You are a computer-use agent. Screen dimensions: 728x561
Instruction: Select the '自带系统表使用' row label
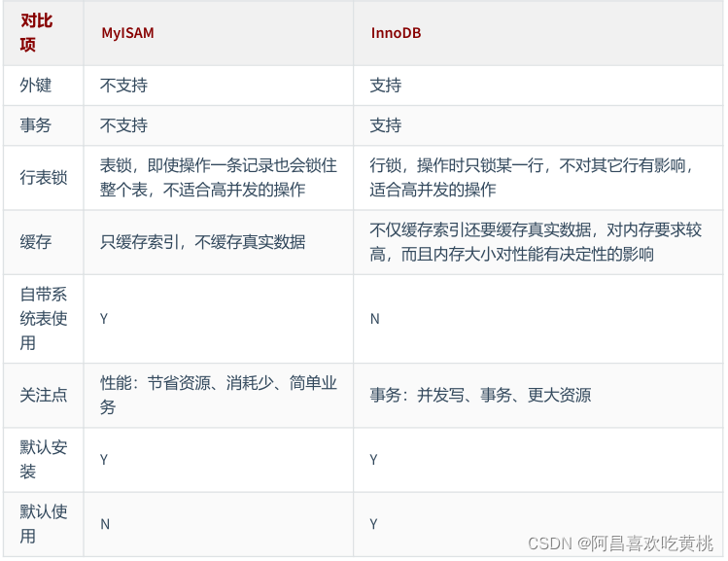[x=44, y=319]
